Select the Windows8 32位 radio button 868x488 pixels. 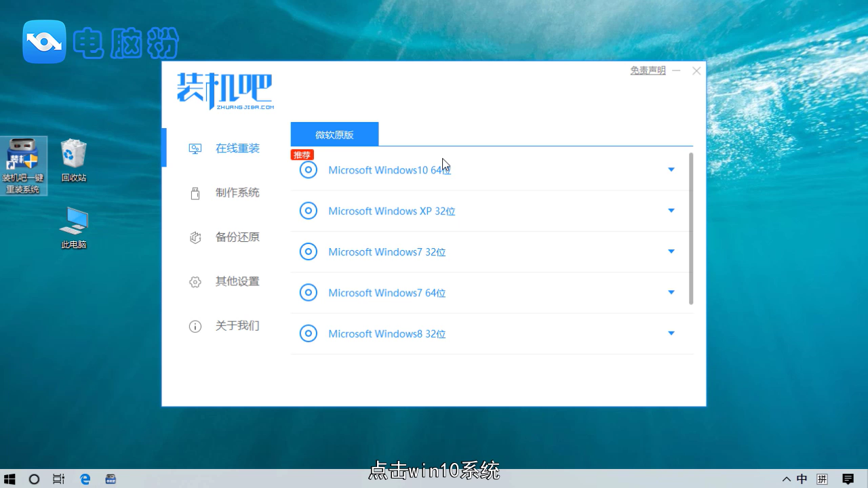pos(309,333)
